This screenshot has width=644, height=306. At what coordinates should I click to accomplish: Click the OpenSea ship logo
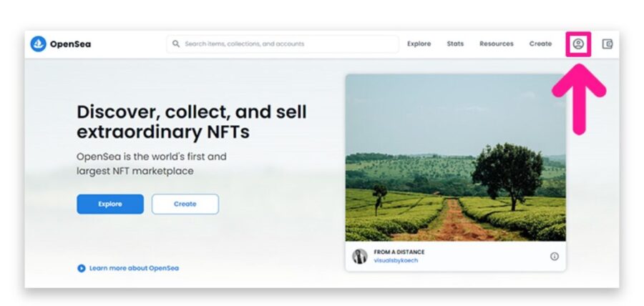click(38, 44)
